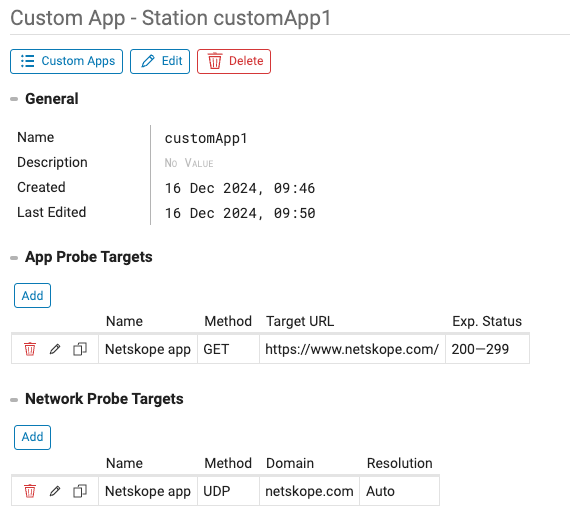Delete the customApp1 custom app
The height and width of the screenshot is (525, 570).
tap(234, 61)
